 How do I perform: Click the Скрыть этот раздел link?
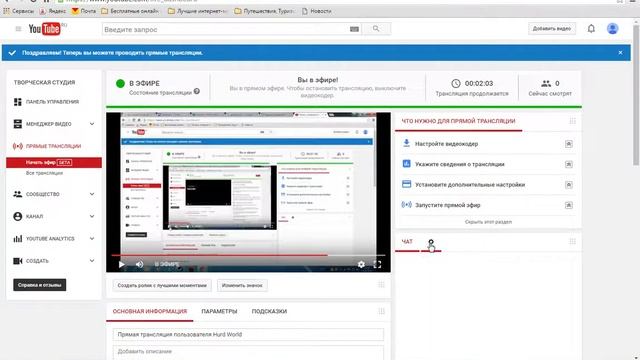488,222
